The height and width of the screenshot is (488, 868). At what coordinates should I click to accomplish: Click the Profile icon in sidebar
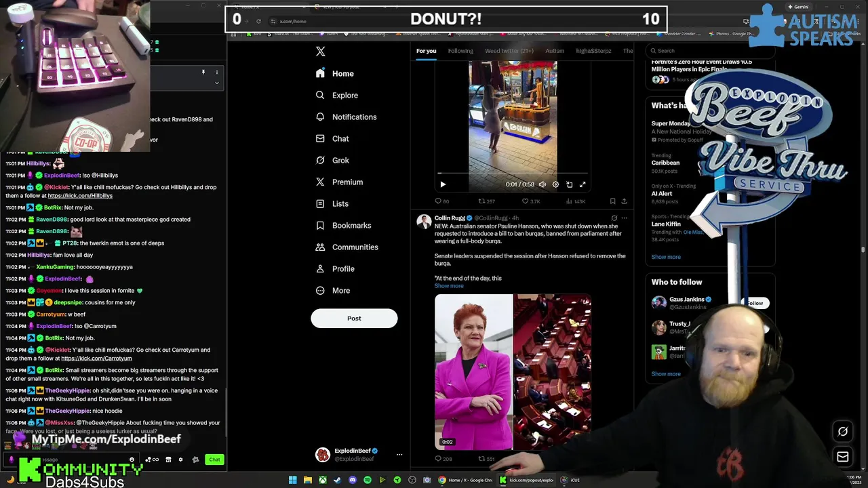point(320,268)
